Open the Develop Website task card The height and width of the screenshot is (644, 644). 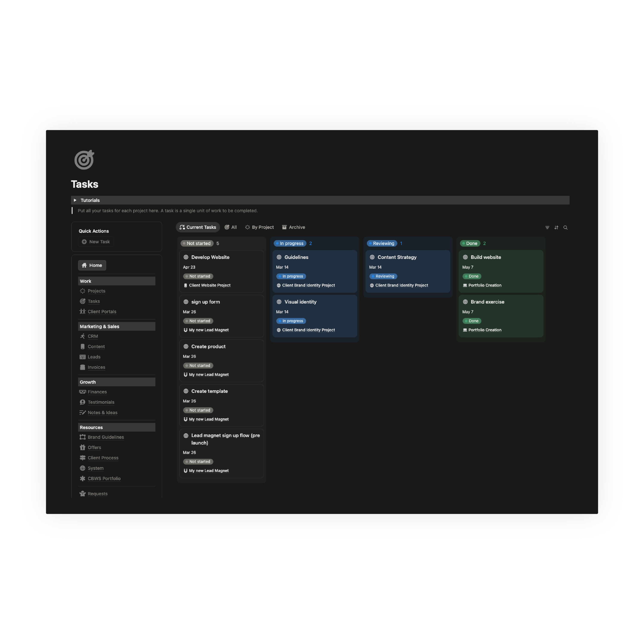click(210, 257)
